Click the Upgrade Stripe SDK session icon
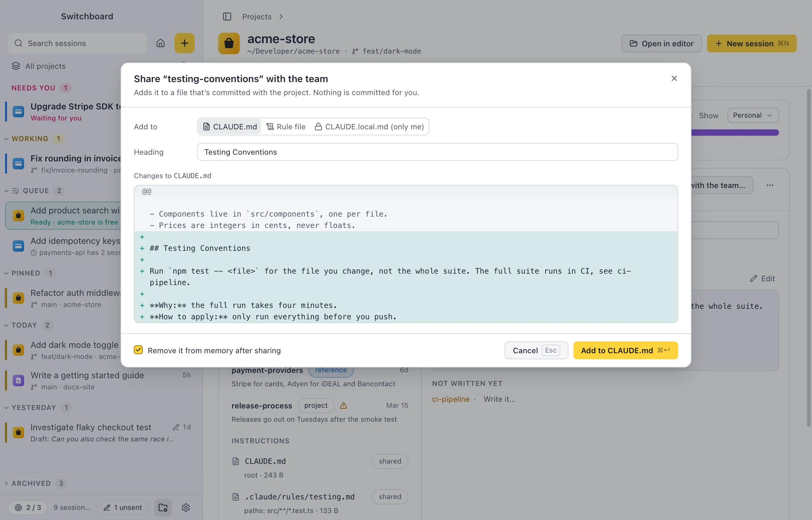 pos(18,111)
